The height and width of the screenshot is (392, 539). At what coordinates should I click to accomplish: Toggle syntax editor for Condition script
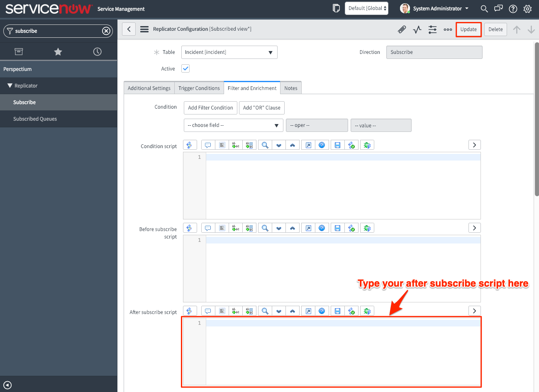click(x=190, y=145)
